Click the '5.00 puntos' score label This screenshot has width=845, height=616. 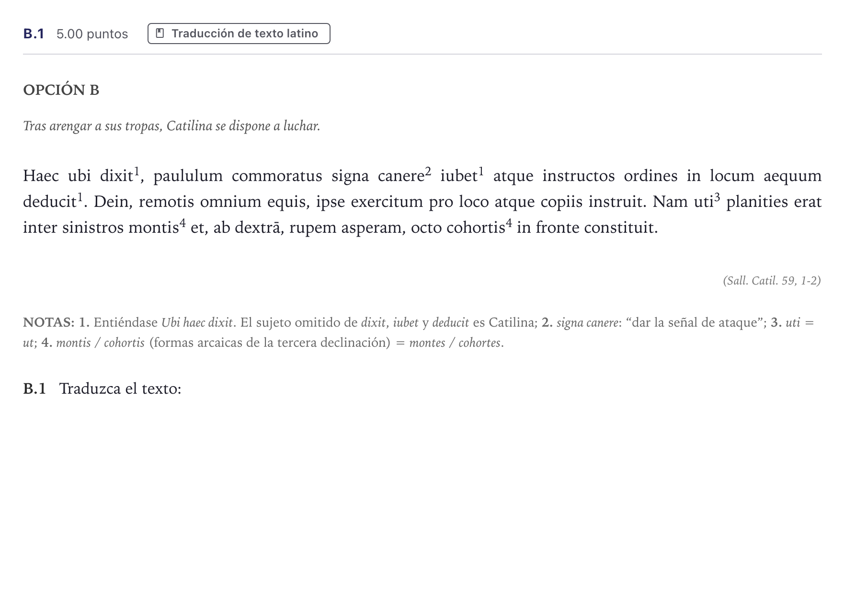[x=92, y=34]
